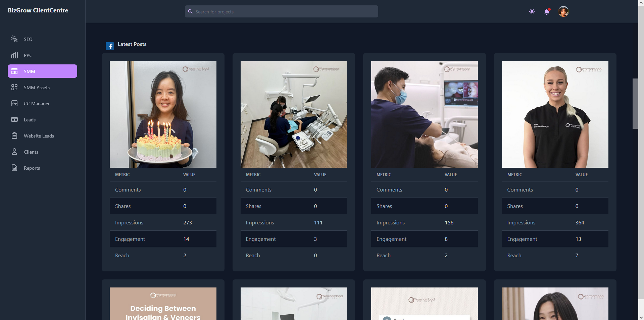Click Engagement value 3
The width and height of the screenshot is (644, 320).
315,239
